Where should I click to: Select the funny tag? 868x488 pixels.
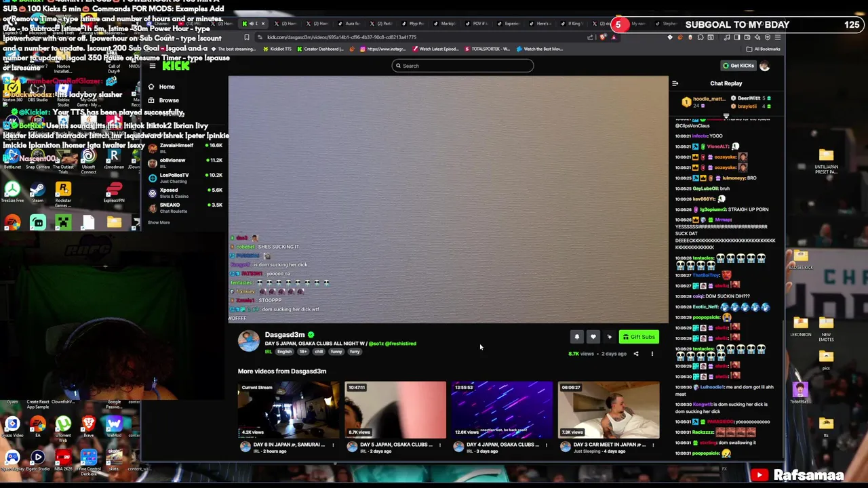(x=336, y=352)
